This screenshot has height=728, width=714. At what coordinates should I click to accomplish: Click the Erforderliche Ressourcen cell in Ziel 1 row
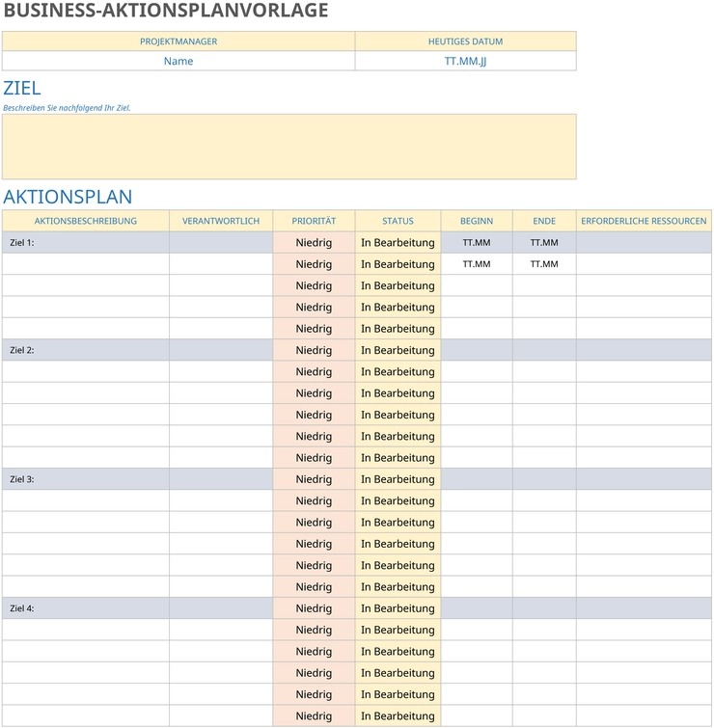tap(644, 242)
